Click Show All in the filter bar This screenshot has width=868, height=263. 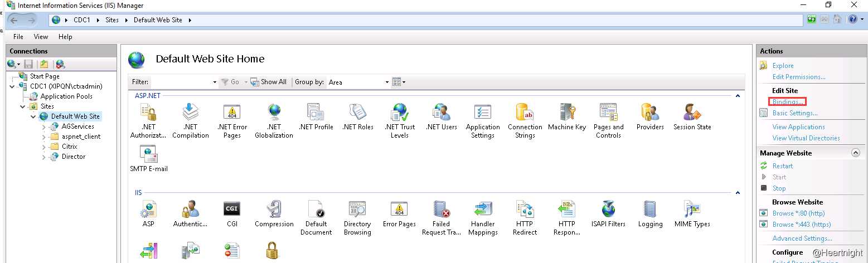[x=269, y=82]
